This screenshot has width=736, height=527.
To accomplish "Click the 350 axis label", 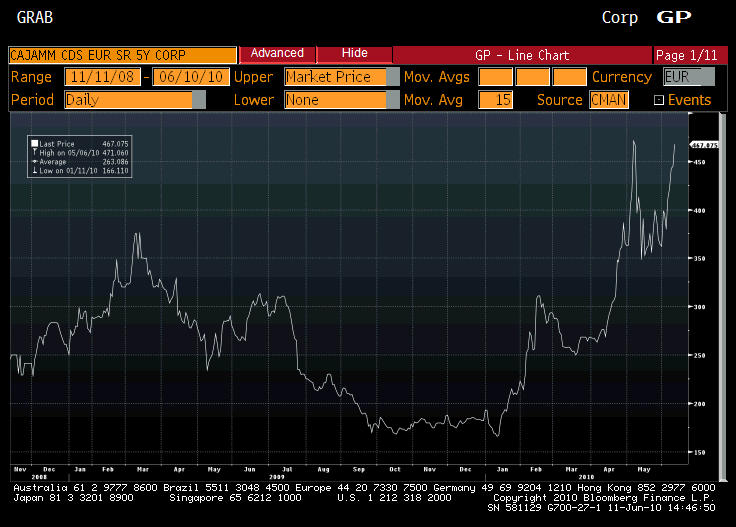I will (x=699, y=259).
